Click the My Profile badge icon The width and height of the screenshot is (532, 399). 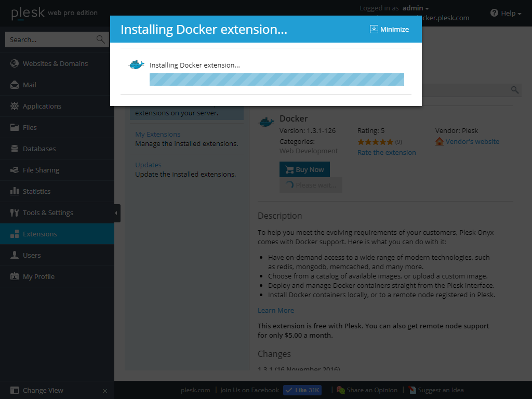[14, 276]
